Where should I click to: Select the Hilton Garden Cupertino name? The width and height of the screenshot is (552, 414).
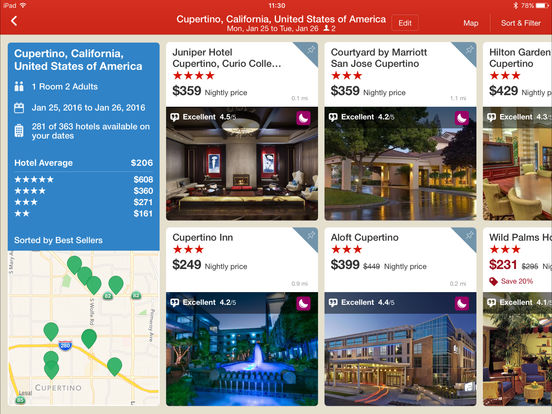pyautogui.click(x=520, y=58)
